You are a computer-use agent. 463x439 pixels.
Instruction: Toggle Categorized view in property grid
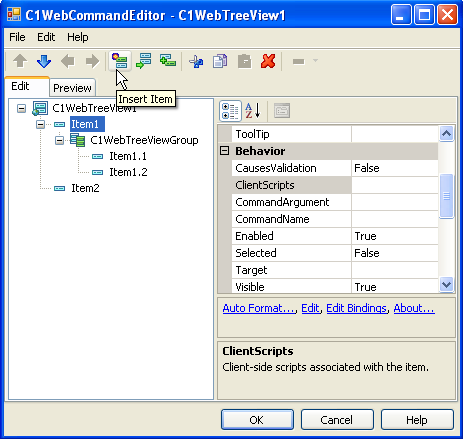230,111
